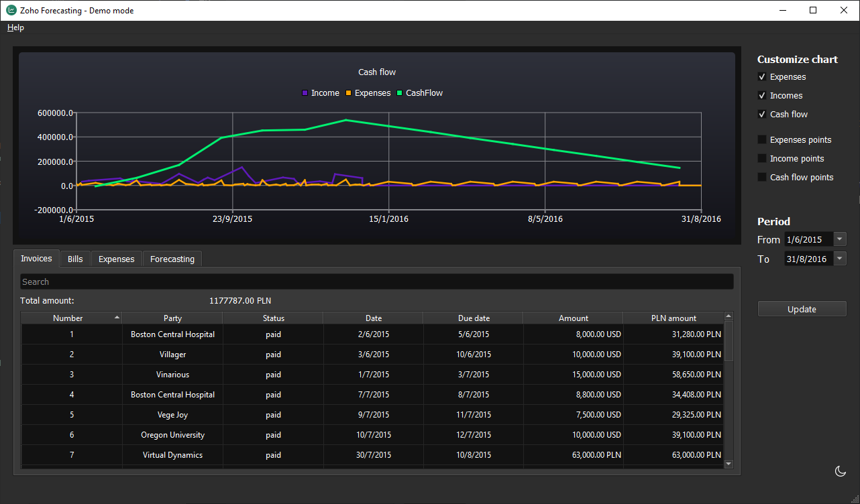Enable the Cash flow points checkbox
The image size is (860, 504).
click(x=762, y=178)
